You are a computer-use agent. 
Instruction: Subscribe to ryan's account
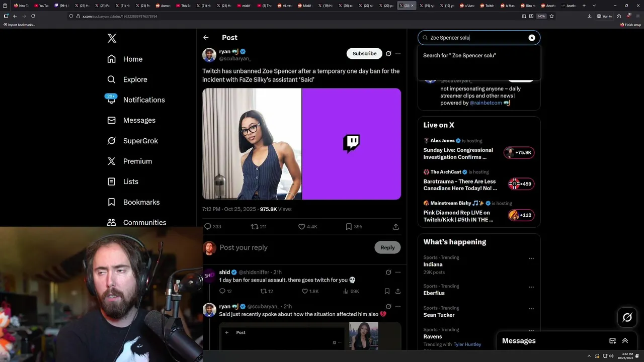point(364,53)
